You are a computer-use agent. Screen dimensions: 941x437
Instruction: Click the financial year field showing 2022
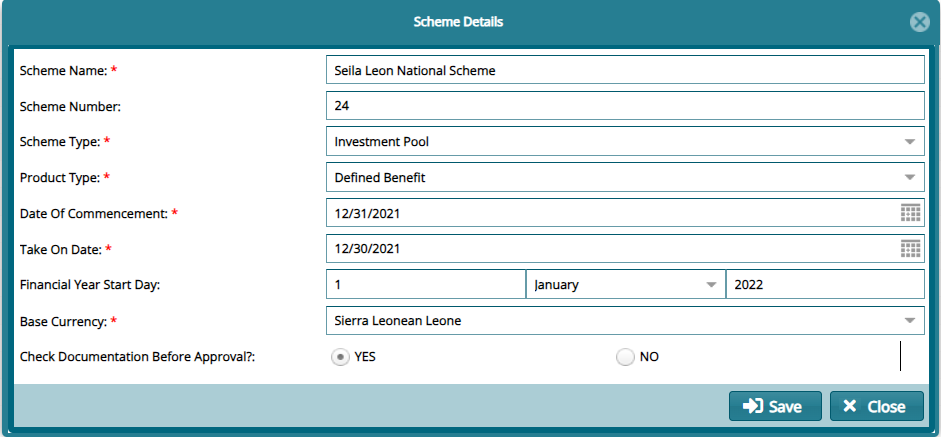pos(824,285)
